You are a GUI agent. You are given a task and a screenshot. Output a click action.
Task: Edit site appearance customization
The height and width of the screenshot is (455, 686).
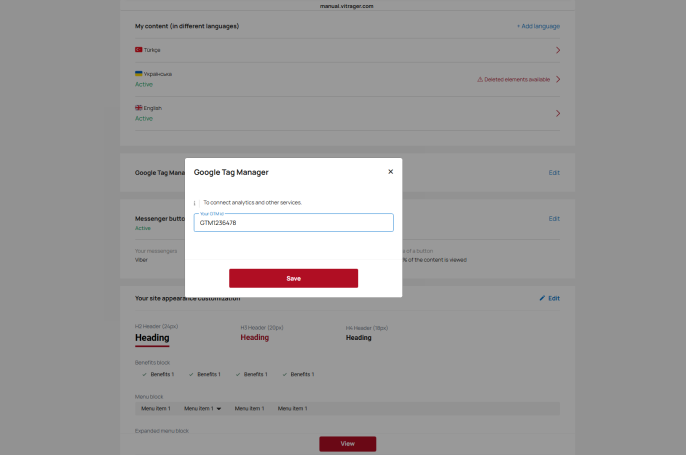click(x=550, y=298)
